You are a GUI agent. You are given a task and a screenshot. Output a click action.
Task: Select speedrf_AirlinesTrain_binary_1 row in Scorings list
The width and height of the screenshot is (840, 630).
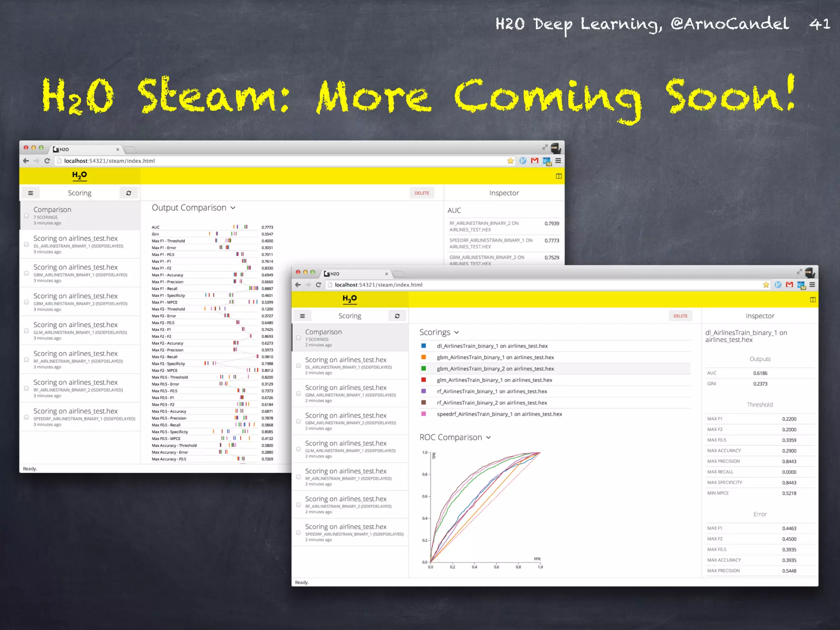[x=555, y=414]
